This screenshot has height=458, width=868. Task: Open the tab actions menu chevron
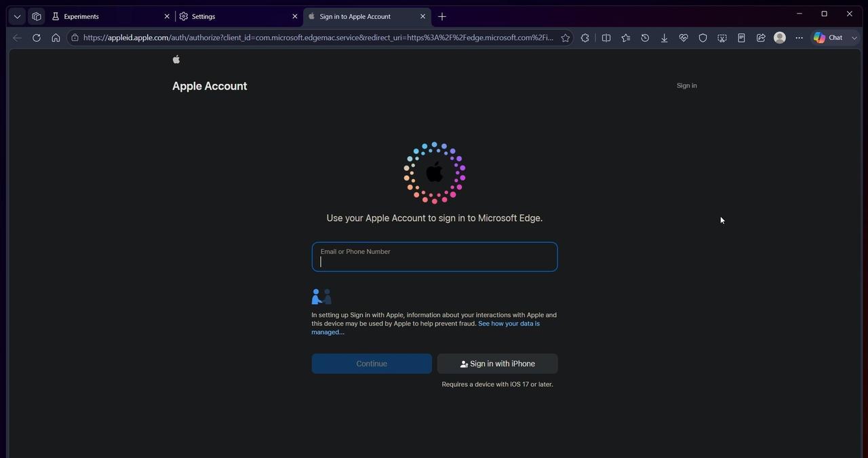pyautogui.click(x=17, y=16)
